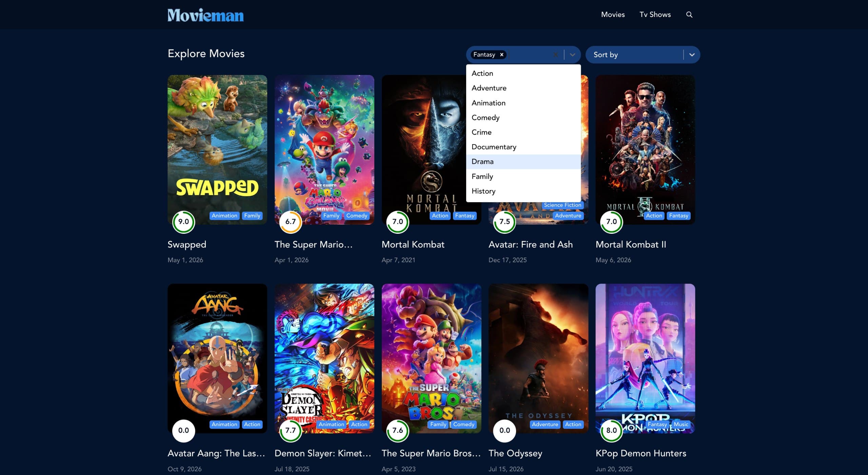Click Science Fiction tag on Avatar poster

[563, 205]
